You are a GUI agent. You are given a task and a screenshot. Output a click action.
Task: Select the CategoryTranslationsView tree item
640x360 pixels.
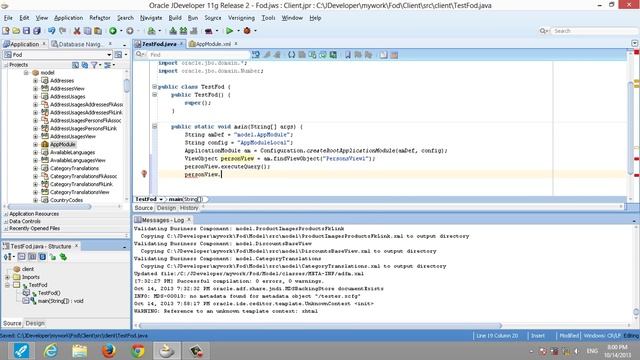pyautogui.click(x=79, y=192)
